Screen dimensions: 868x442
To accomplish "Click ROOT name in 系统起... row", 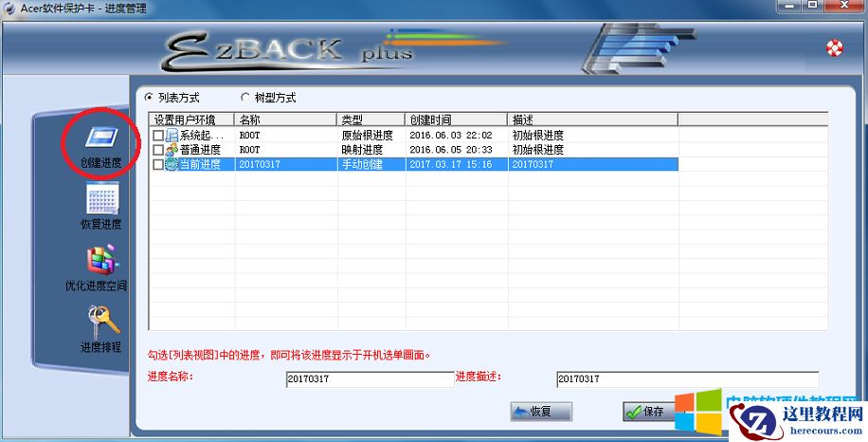I will click(249, 135).
